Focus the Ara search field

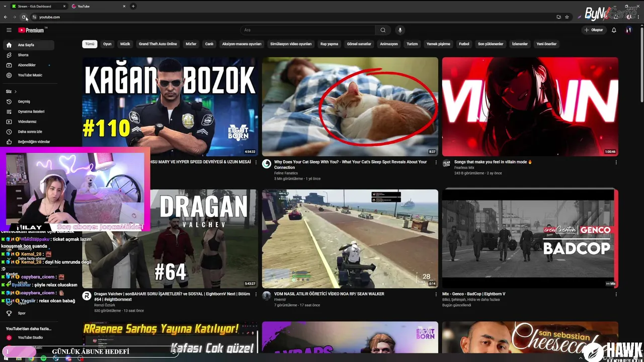pos(307,30)
